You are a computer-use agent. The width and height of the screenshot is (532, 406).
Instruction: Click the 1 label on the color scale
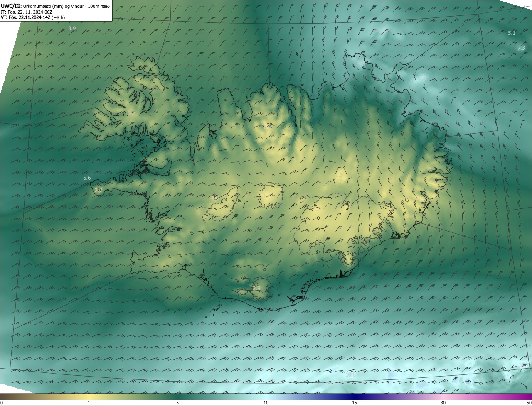[x=89, y=403]
